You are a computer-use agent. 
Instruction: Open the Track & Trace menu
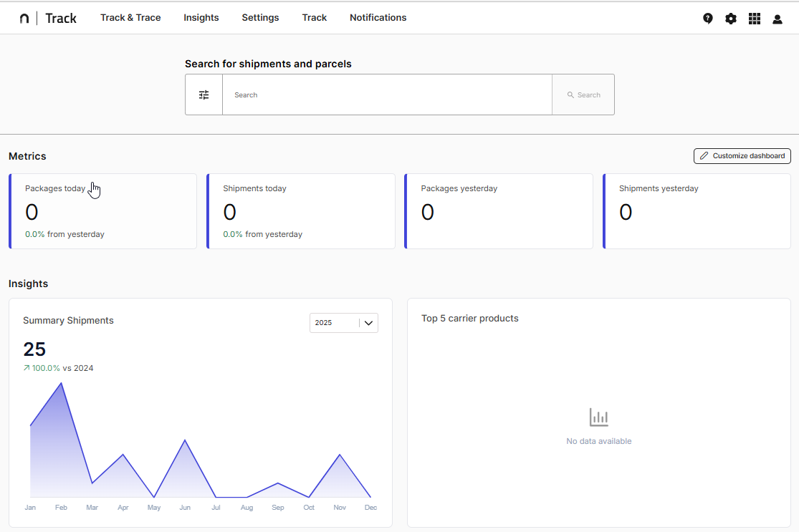click(130, 18)
